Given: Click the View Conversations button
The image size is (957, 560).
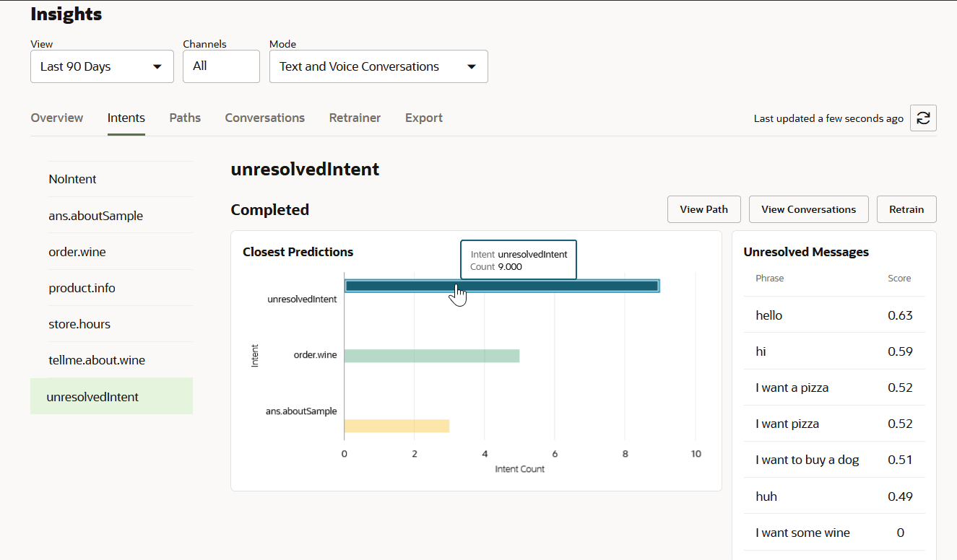Looking at the screenshot, I should (x=808, y=209).
